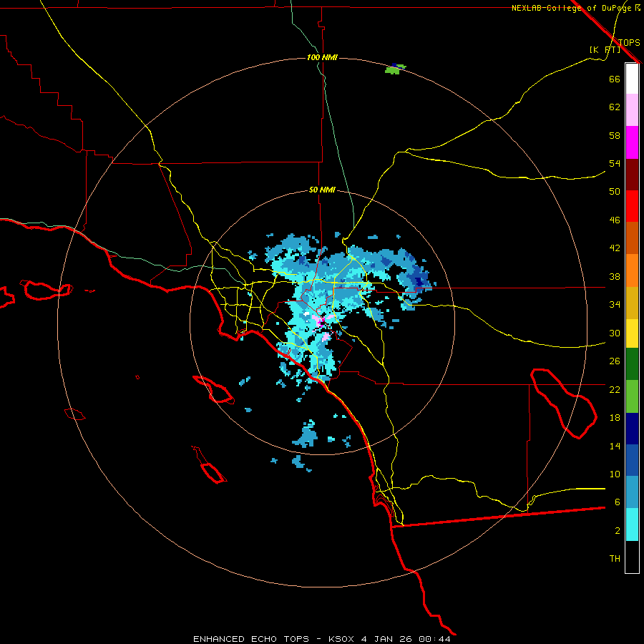
Task: Click the "100 NMI" range ring label
Action: 322,57
